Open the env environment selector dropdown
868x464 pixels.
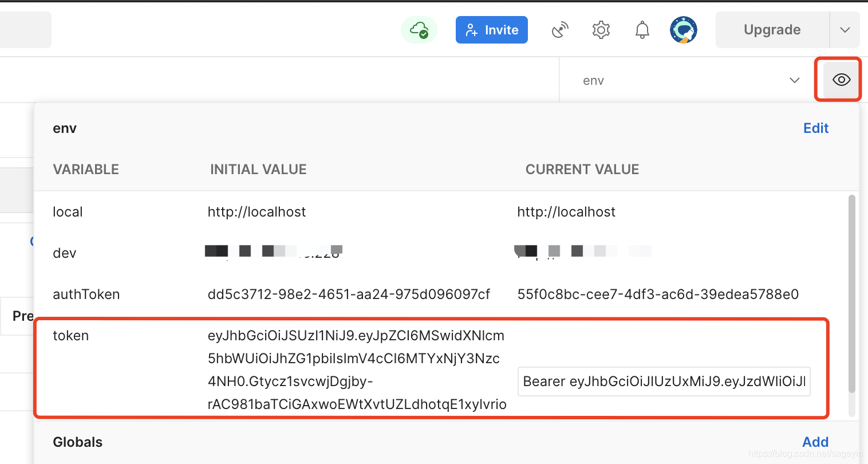click(x=691, y=80)
